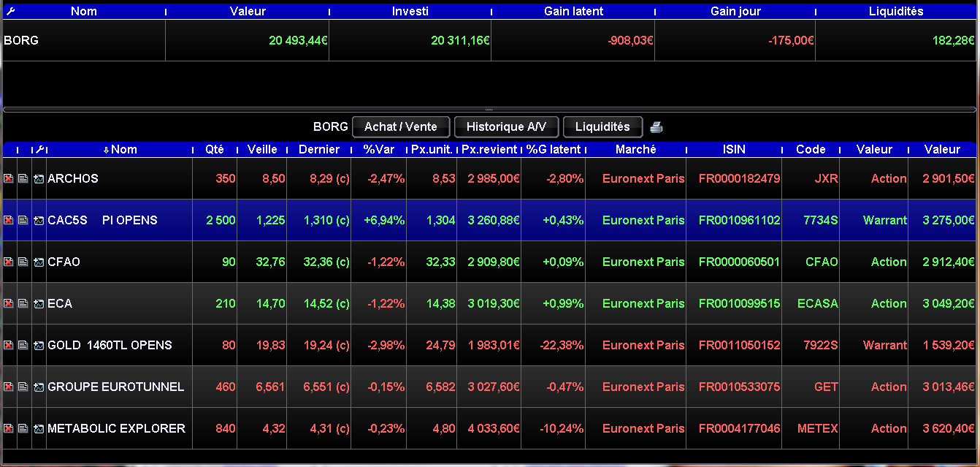Sort positions by the Qté column header
This screenshot has width=980, height=467.
point(215,149)
